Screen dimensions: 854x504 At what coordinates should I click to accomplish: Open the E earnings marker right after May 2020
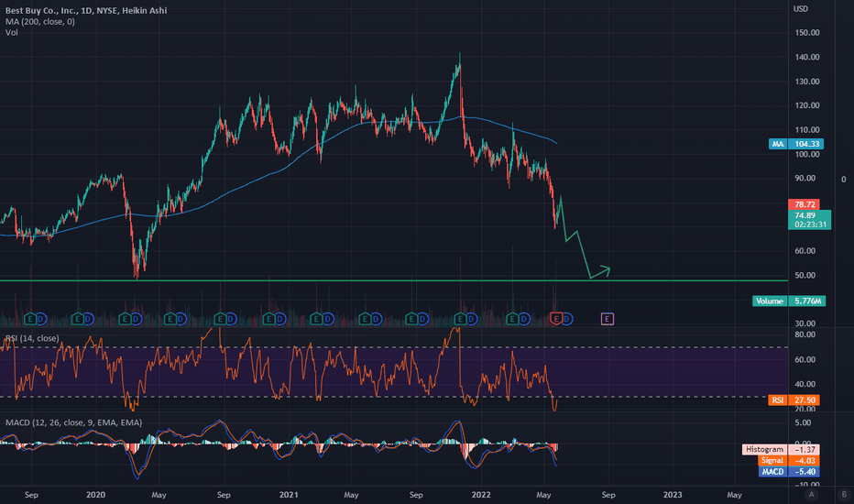pyautogui.click(x=170, y=319)
